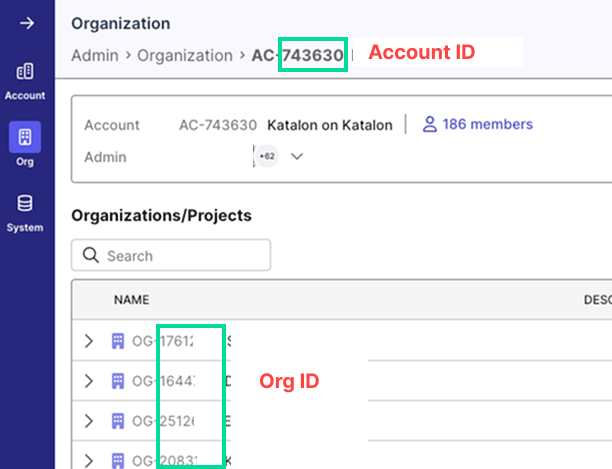Select the AC-743630 account ID text
612x469 pixels.
[218, 125]
